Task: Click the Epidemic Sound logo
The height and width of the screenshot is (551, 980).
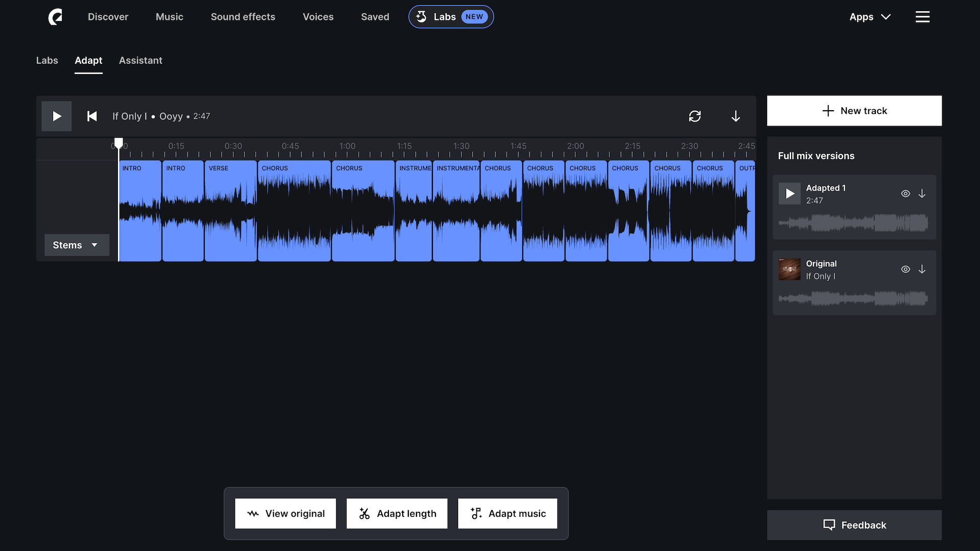Action: (x=55, y=17)
